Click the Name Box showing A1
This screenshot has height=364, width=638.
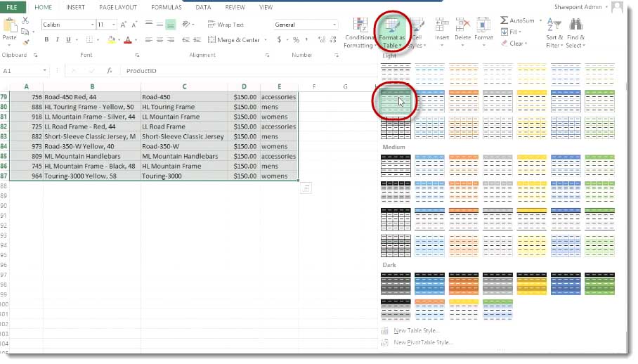[20, 71]
